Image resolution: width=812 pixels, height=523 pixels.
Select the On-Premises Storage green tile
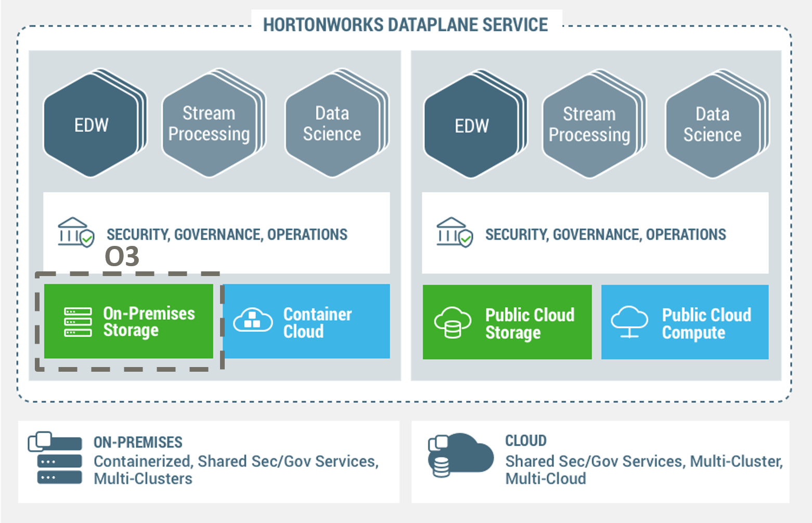tap(128, 321)
